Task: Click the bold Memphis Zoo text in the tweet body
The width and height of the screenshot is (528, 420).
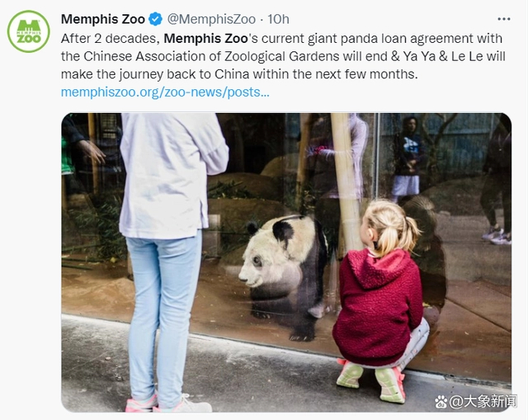Action: 205,39
